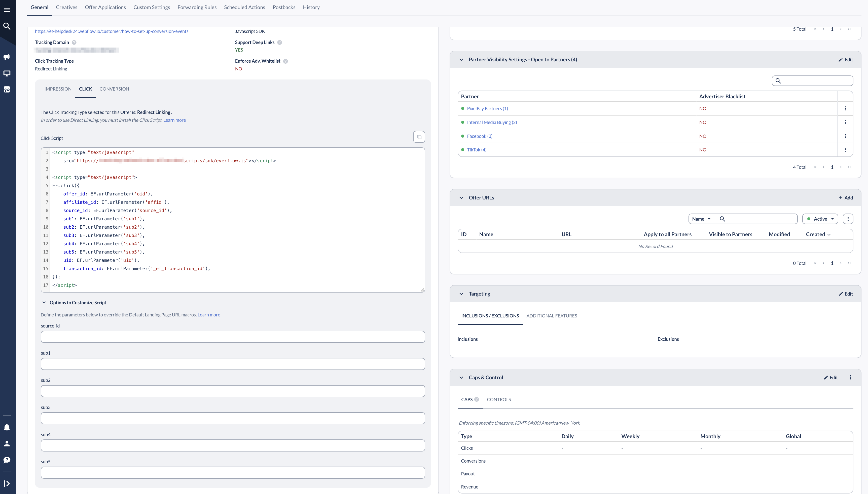
Task: Show Support Deep Links help tooltip
Action: click(x=280, y=43)
